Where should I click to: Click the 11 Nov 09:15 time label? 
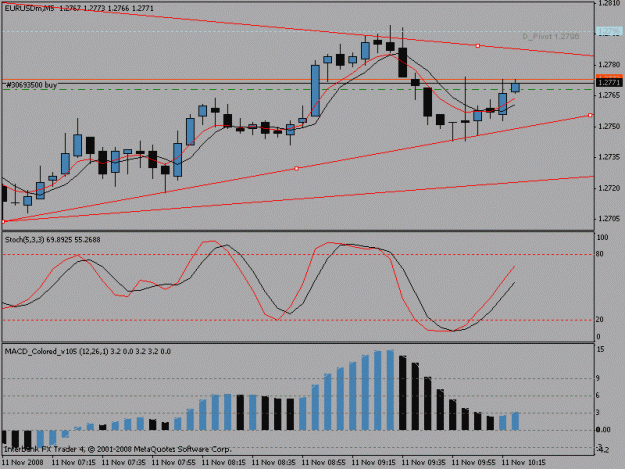[374, 463]
